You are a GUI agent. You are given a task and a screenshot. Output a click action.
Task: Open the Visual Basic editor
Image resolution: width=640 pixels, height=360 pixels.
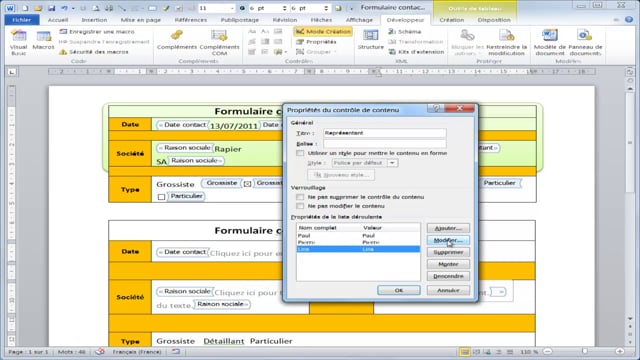coord(18,42)
